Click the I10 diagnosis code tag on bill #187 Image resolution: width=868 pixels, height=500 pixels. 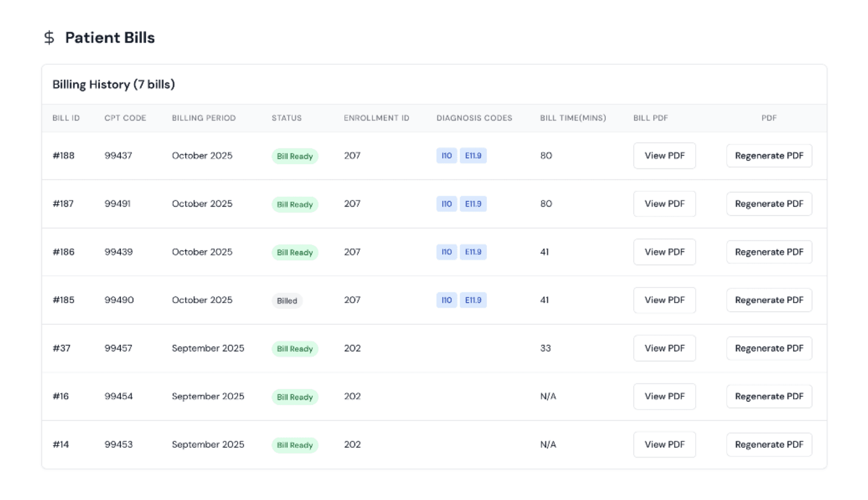pyautogui.click(x=447, y=204)
